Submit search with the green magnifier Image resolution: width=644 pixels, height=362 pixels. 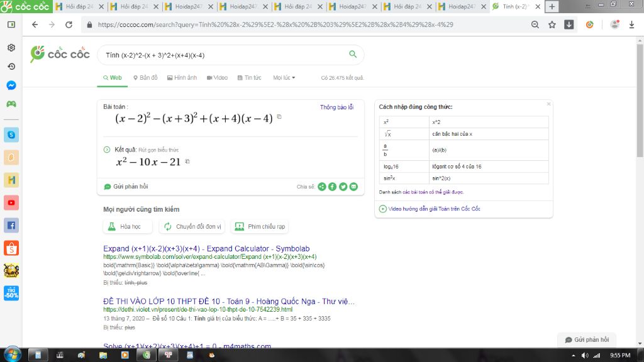coord(353,54)
